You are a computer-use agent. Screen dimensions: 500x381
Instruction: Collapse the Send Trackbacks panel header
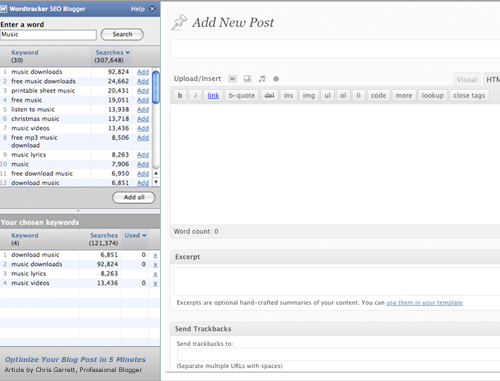tap(335, 329)
